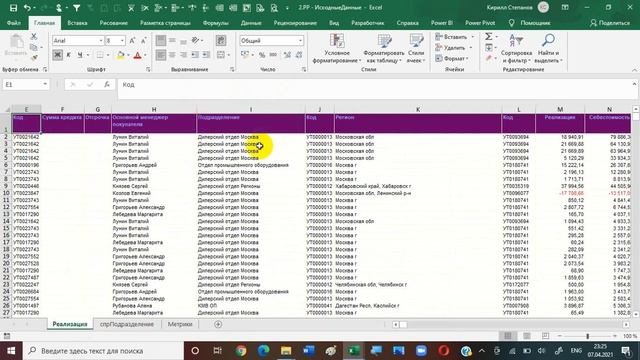Viewport: 640px width, 360px height.
Task: Apply the yellow fill color
Action: (x=120, y=55)
